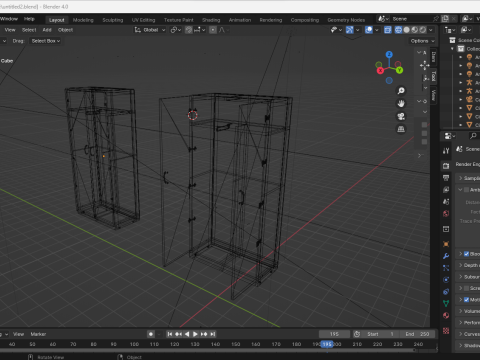480x360 pixels.
Task: Open the UV Editing workspace tab
Action: pos(143,20)
